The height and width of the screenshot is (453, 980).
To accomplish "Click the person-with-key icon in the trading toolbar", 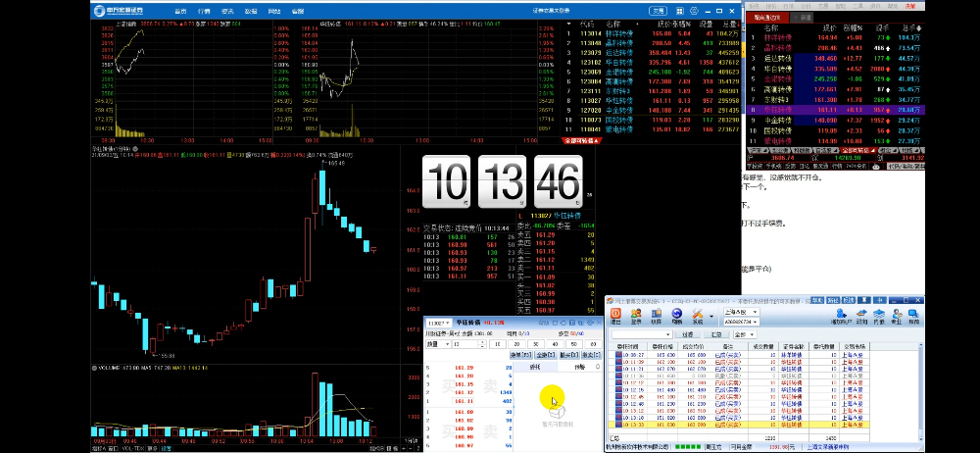I will point(897,316).
